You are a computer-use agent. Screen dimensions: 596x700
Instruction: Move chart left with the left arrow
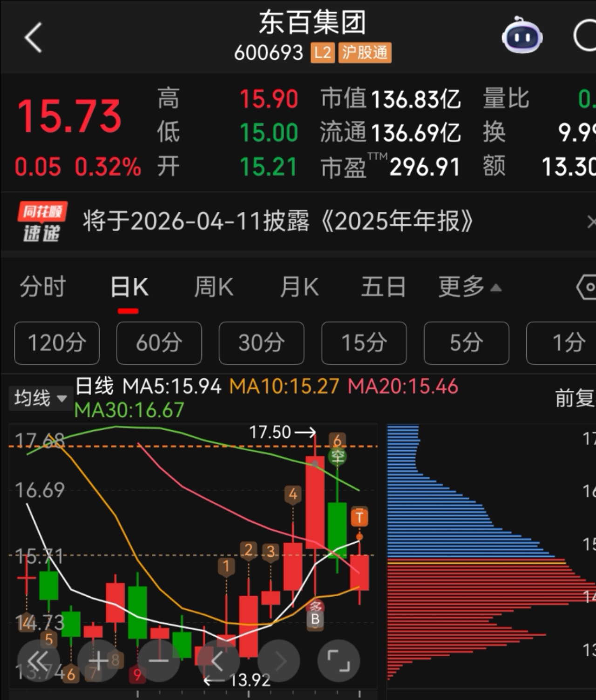coord(219,661)
